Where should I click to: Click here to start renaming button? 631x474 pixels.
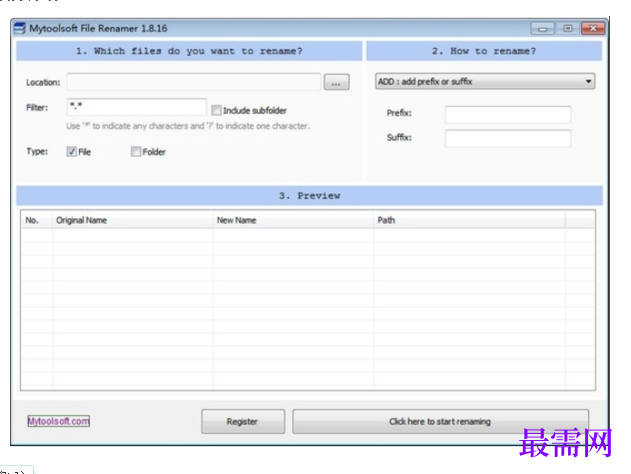tap(440, 422)
